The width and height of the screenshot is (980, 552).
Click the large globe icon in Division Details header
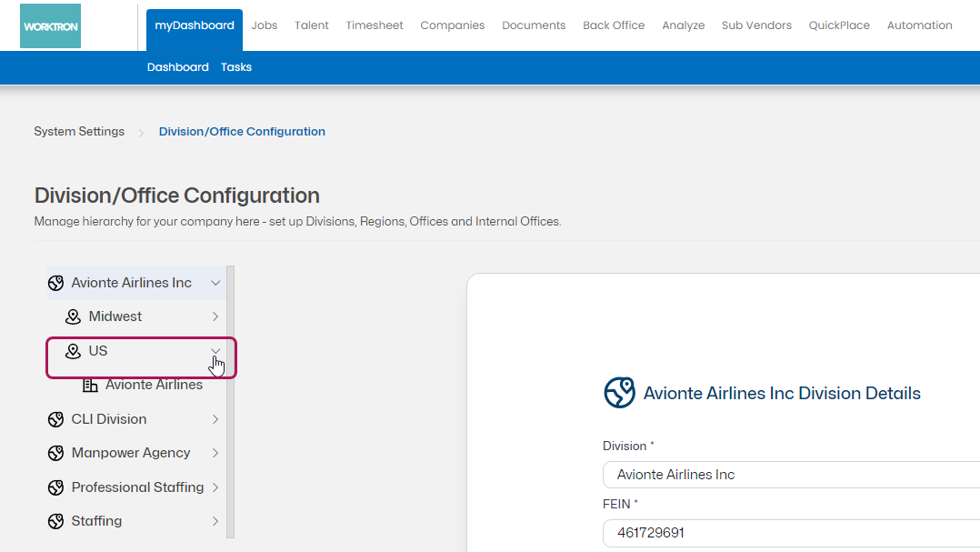(x=619, y=393)
